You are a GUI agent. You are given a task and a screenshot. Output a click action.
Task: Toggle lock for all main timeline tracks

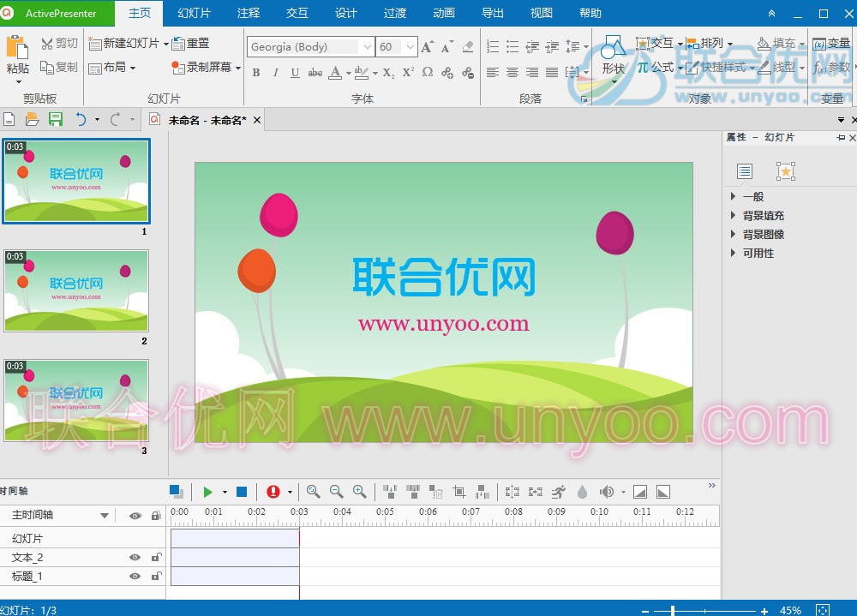point(156,516)
